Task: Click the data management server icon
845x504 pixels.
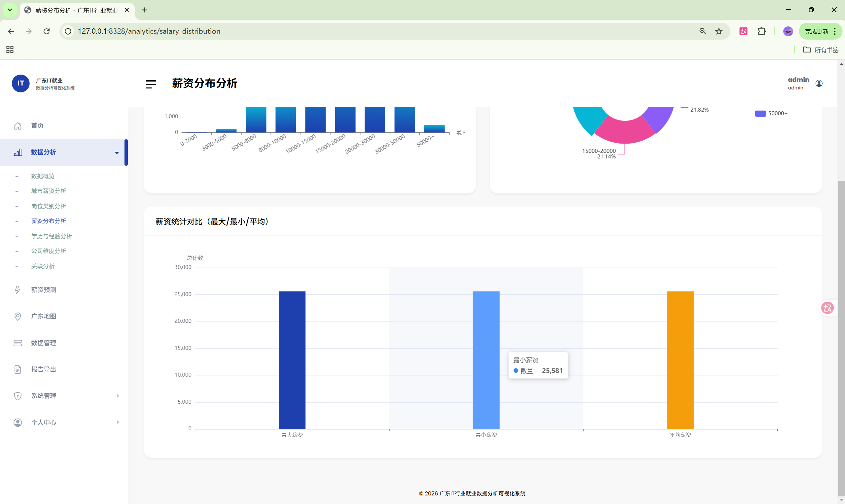Action: click(x=18, y=343)
